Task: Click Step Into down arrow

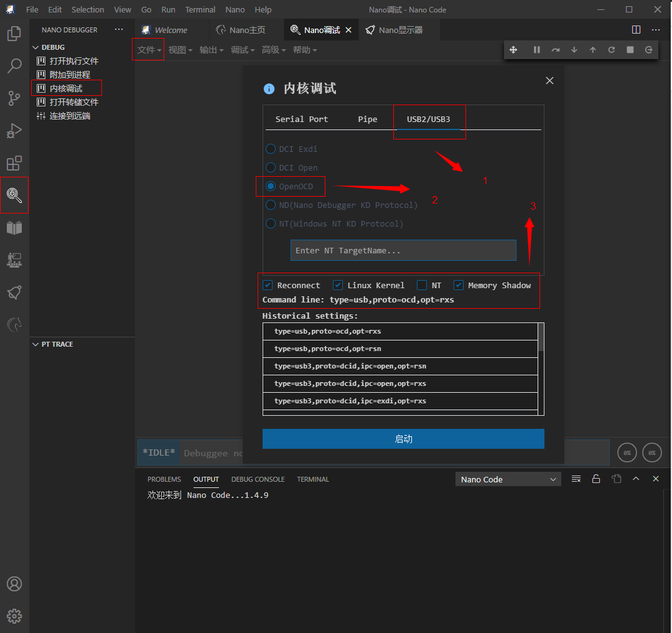Action: 574,50
